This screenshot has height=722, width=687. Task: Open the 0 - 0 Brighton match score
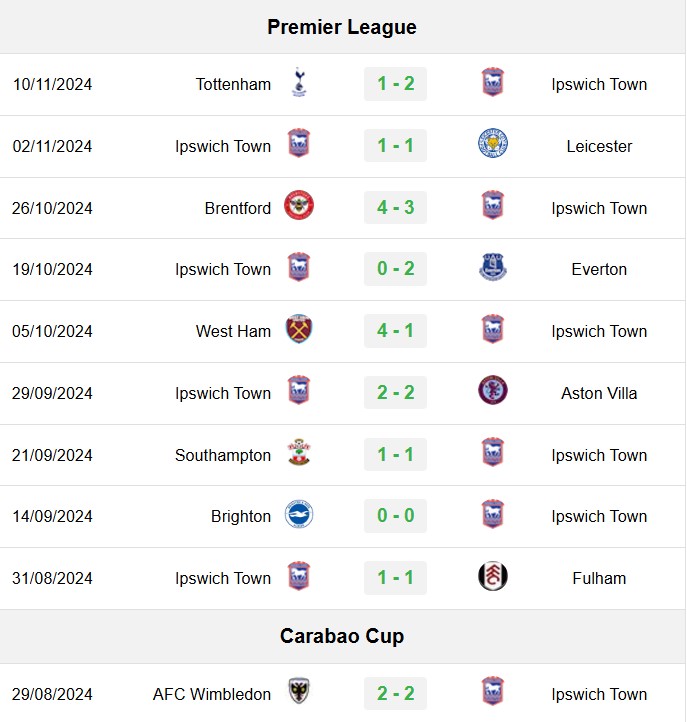(x=396, y=516)
